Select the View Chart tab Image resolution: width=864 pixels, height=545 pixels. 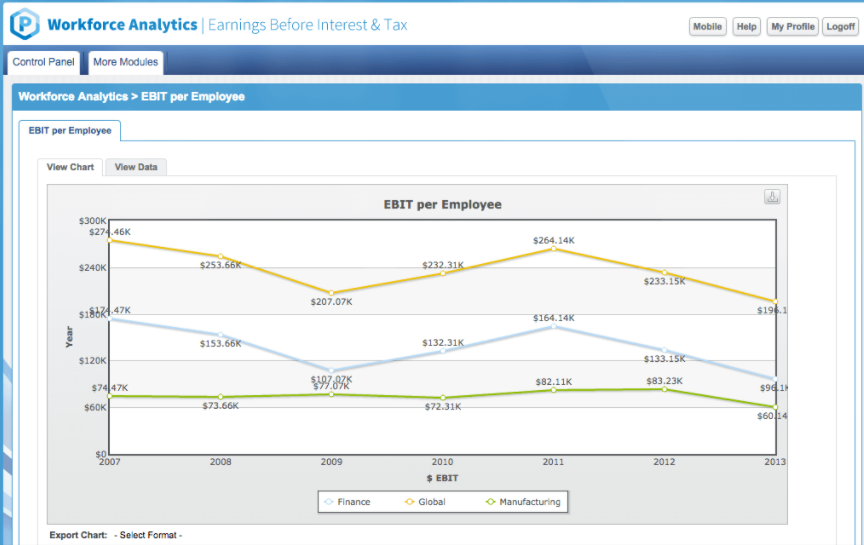pos(70,167)
